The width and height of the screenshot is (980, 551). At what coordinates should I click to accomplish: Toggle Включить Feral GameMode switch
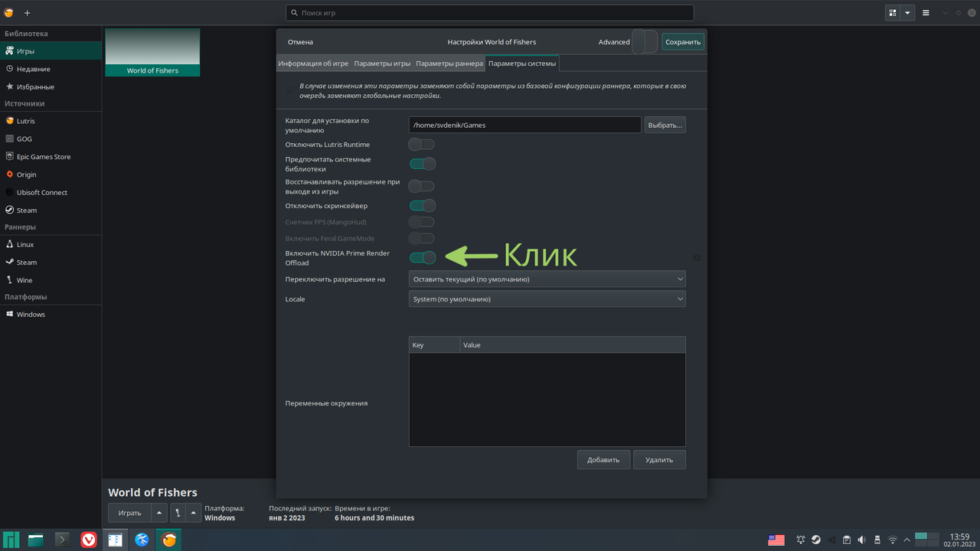[x=422, y=238]
